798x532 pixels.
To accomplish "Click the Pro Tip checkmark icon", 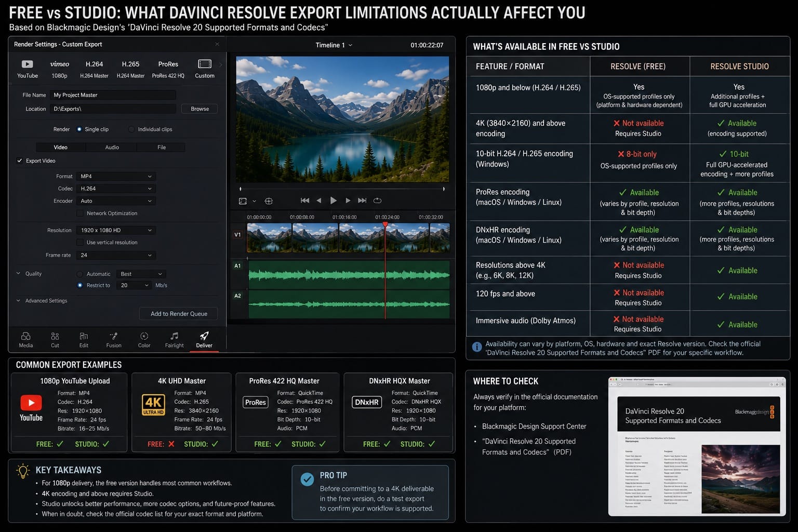I will (x=307, y=479).
